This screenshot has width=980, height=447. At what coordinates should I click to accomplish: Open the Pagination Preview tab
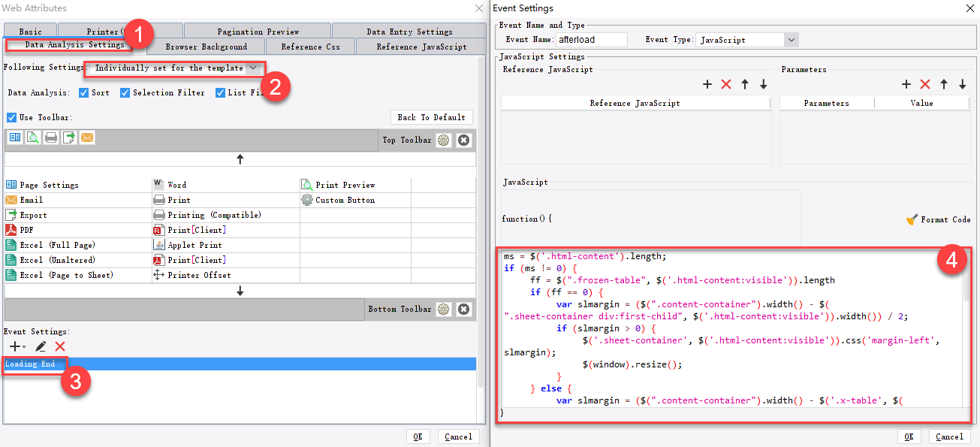click(x=258, y=32)
